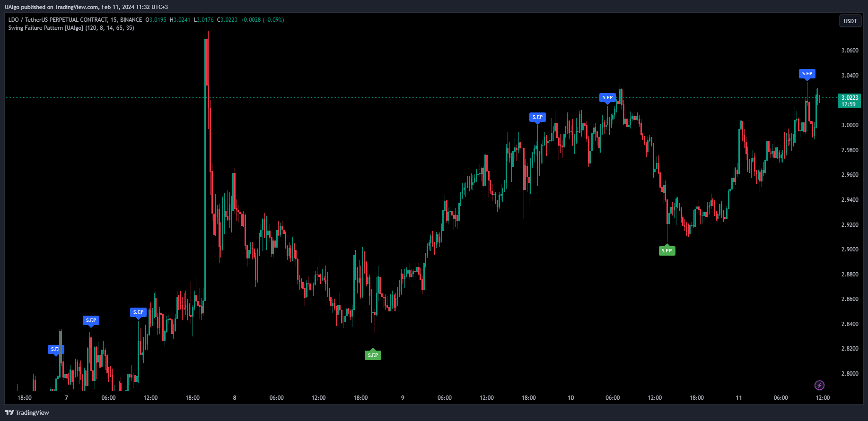The height and width of the screenshot is (421, 868).
Task: Click the current price label 3.0223
Action: tap(850, 98)
